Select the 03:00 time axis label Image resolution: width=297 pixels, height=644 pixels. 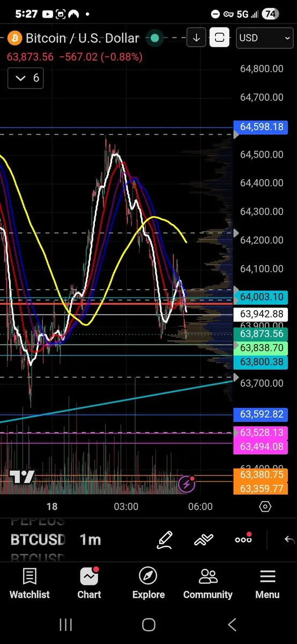tap(126, 507)
